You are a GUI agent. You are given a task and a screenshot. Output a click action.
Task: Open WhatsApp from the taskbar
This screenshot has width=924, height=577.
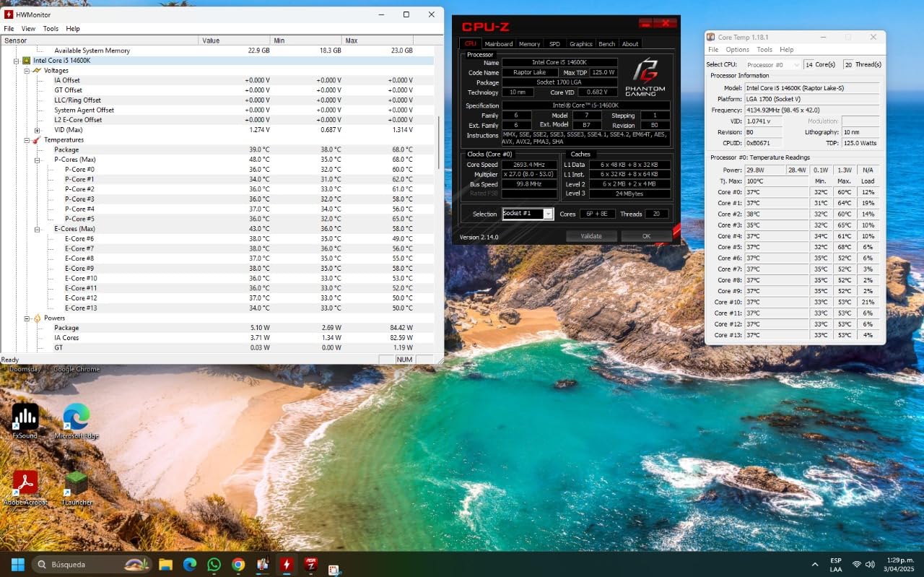[214, 564]
